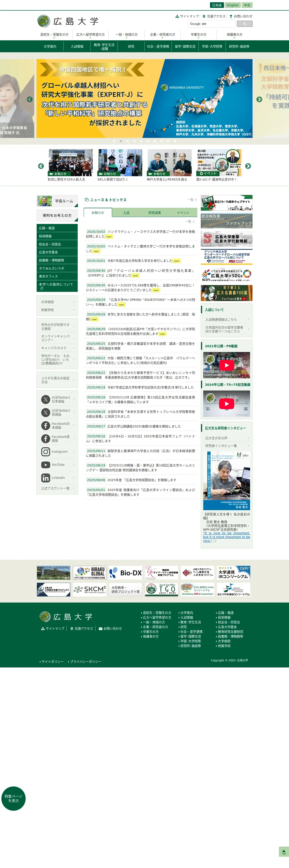The width and height of the screenshot is (289, 868).
Task: Click the footer sitemap icon
Action: tap(43, 628)
